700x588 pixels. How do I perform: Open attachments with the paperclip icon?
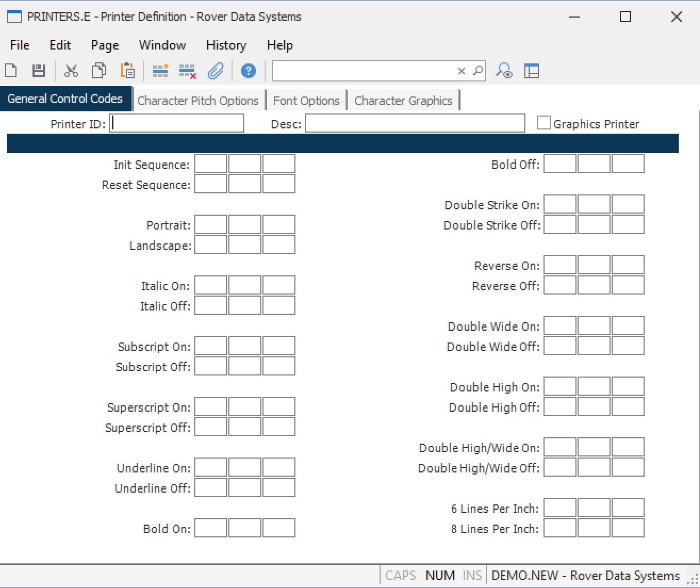tap(216, 71)
